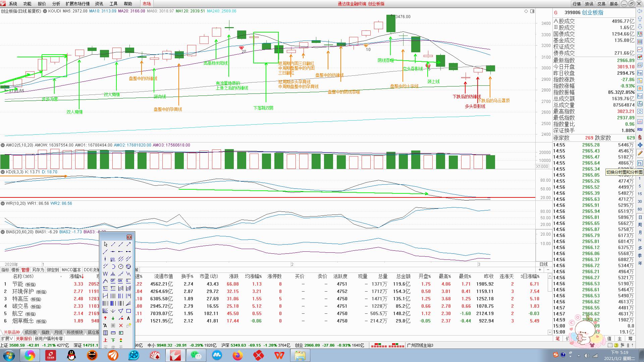Switch chart to monthly period (月)
The image size is (644, 362).
pos(640,232)
